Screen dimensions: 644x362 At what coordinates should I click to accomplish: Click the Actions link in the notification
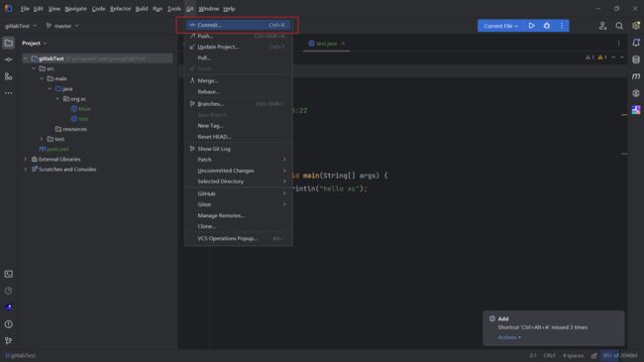(x=509, y=337)
